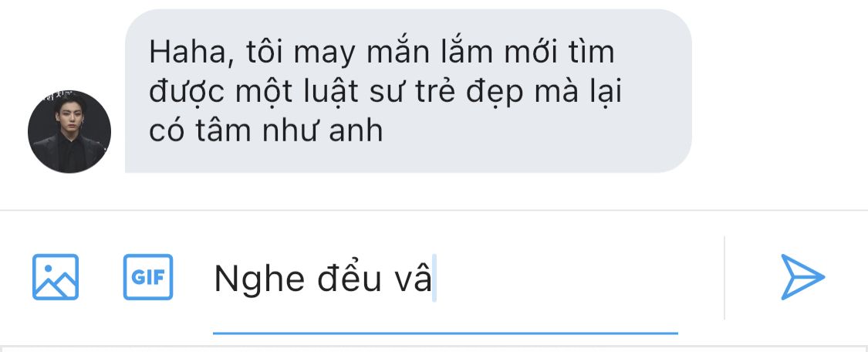
Task: Click the vertical divider beside the send icon
Action: 724,278
